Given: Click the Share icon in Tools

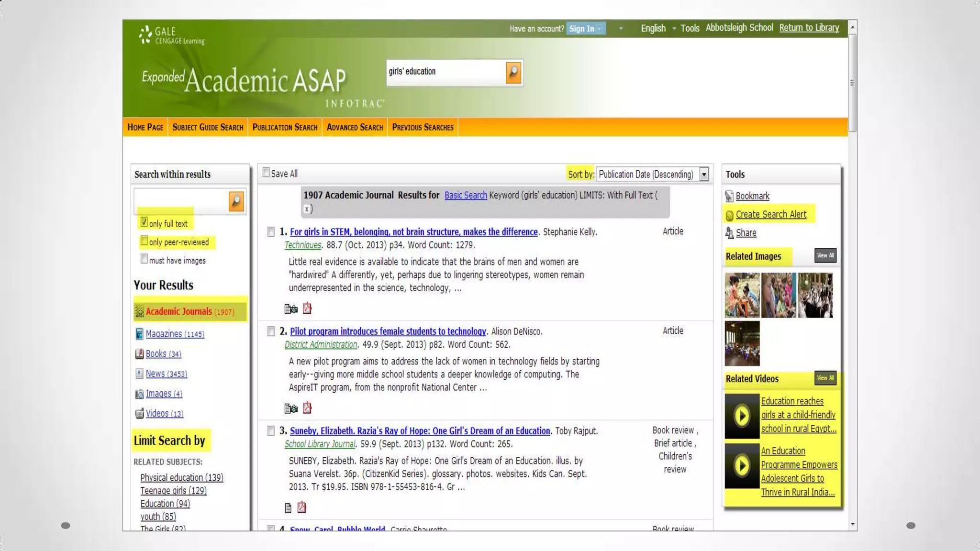Looking at the screenshot, I should coord(729,233).
